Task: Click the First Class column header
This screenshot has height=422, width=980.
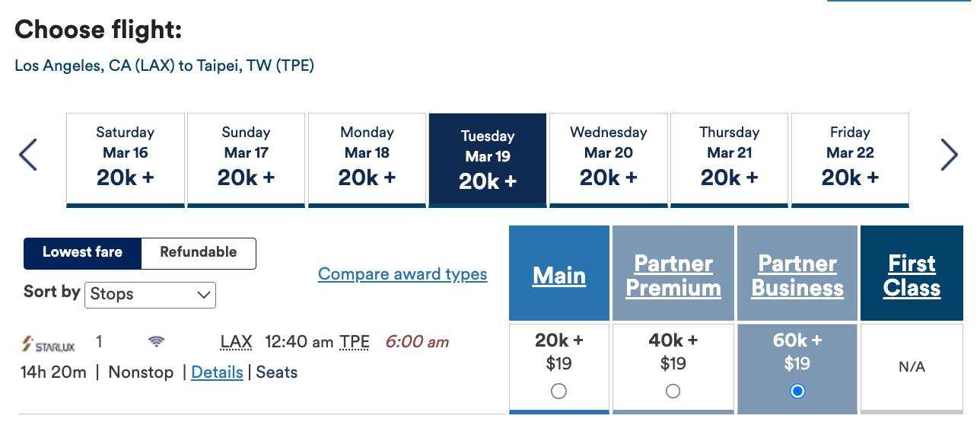Action: pos(912,275)
